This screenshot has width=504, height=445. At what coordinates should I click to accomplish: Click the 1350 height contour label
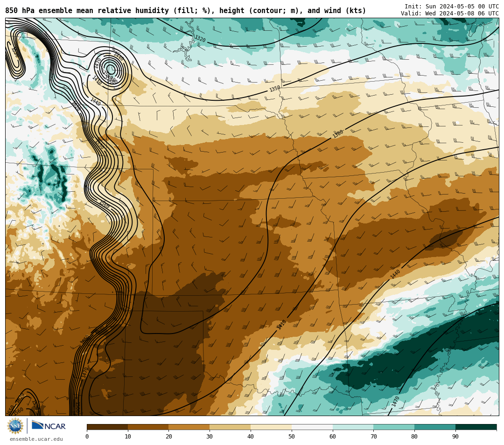275,89
